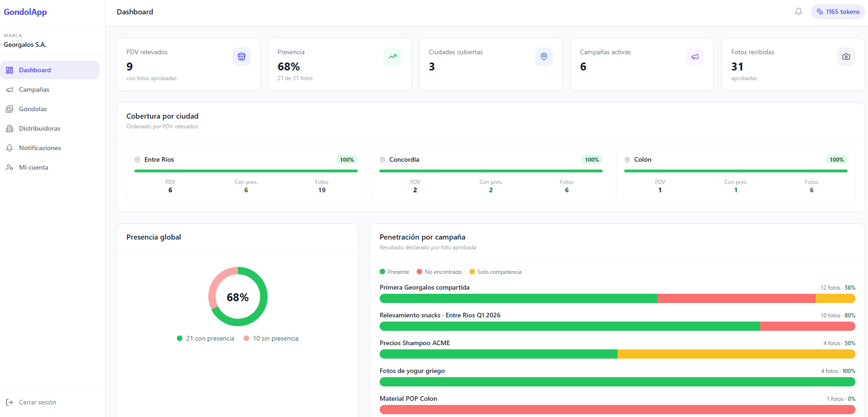Click the yellow Solo competencia legend swatch
This screenshot has height=417, width=868.
pyautogui.click(x=472, y=272)
